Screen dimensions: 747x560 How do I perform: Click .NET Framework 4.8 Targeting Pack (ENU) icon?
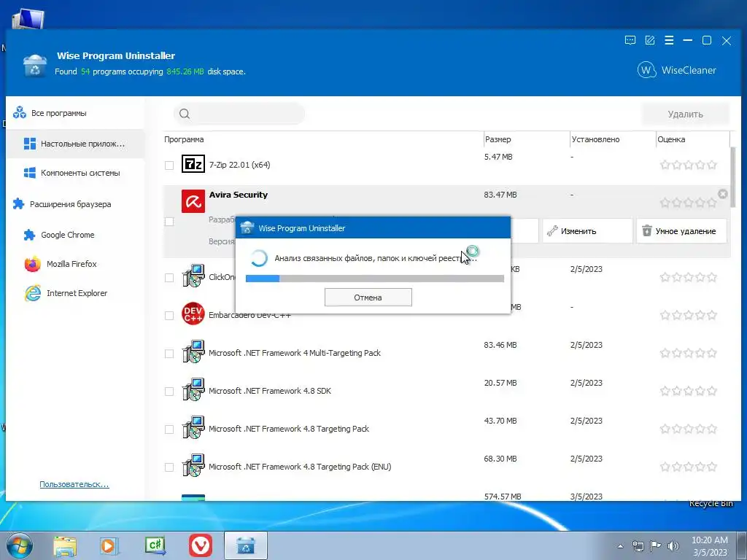(193, 465)
